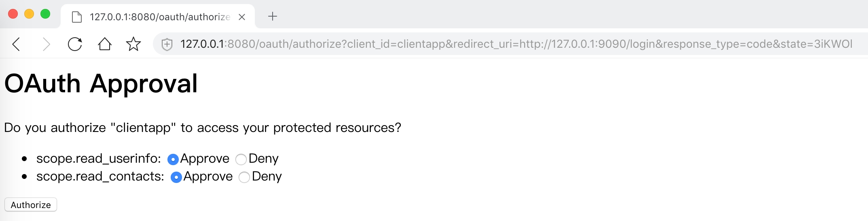Go to the browser home page
Image resolution: width=868 pixels, height=221 pixels.
[x=104, y=44]
